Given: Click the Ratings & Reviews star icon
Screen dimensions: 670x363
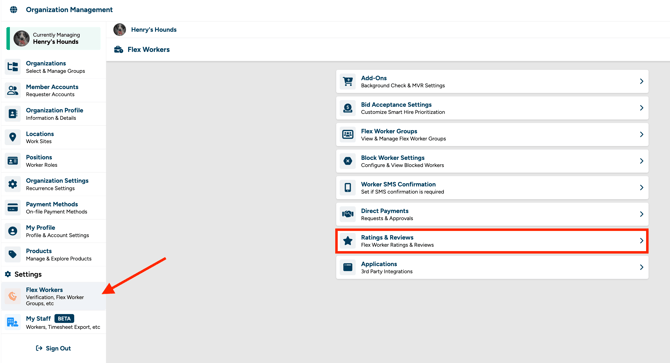Looking at the screenshot, I should pos(348,241).
